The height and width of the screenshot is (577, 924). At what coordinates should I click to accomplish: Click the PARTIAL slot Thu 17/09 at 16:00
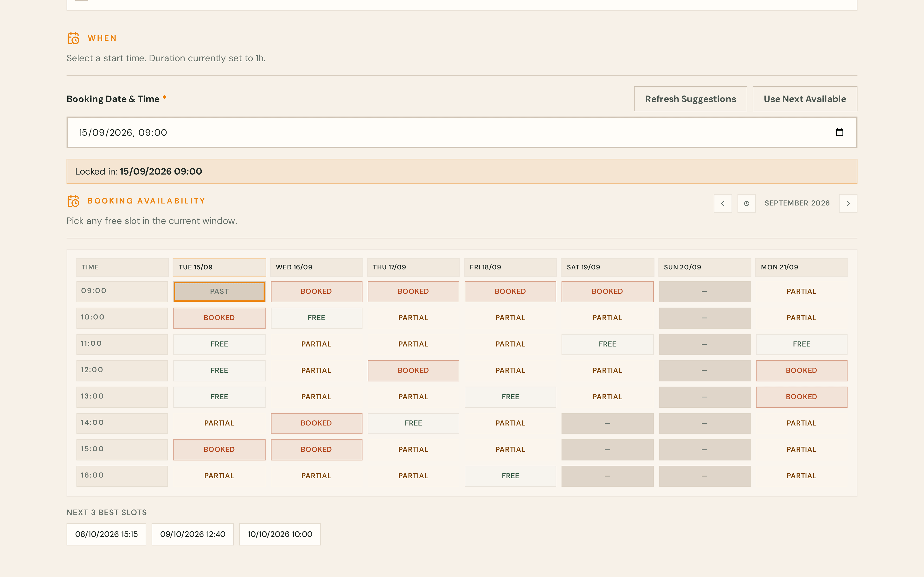[x=413, y=476]
